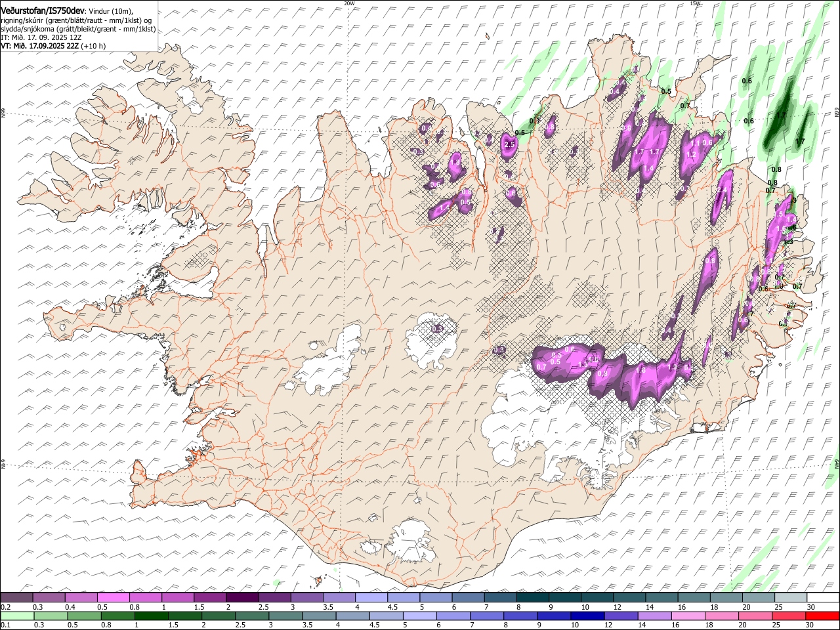Click the white '2.5' precipitation value on map

pos(510,144)
